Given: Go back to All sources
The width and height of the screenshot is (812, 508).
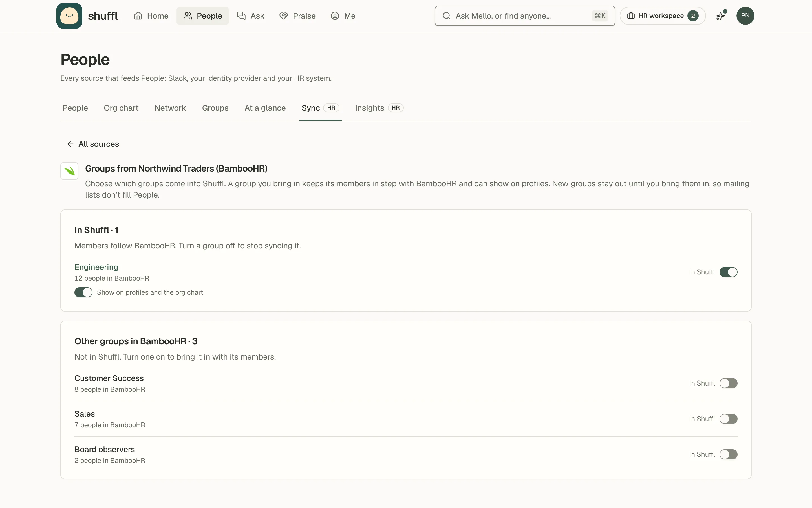Looking at the screenshot, I should pos(93,144).
